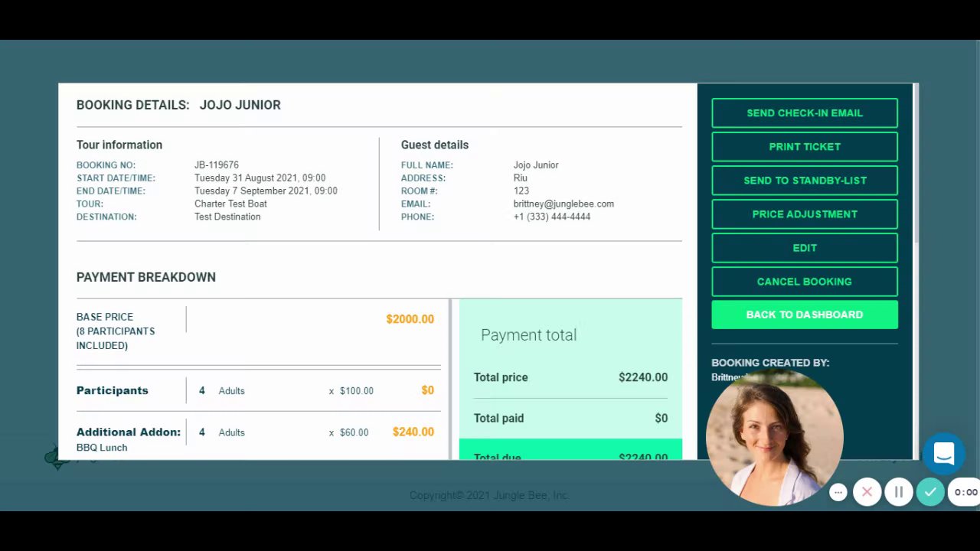The image size is (980, 551).
Task: Click the addon x $60.00 unit price
Action: [x=349, y=433]
